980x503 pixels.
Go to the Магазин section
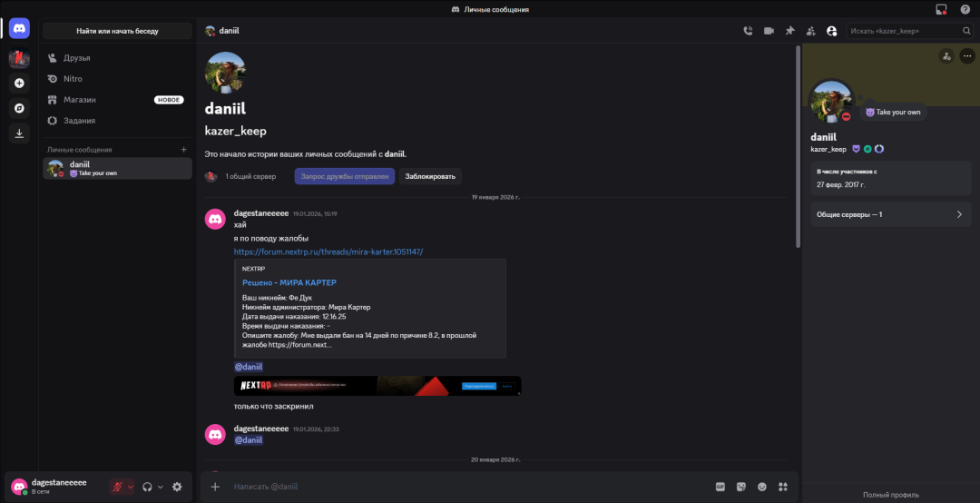pyautogui.click(x=80, y=100)
